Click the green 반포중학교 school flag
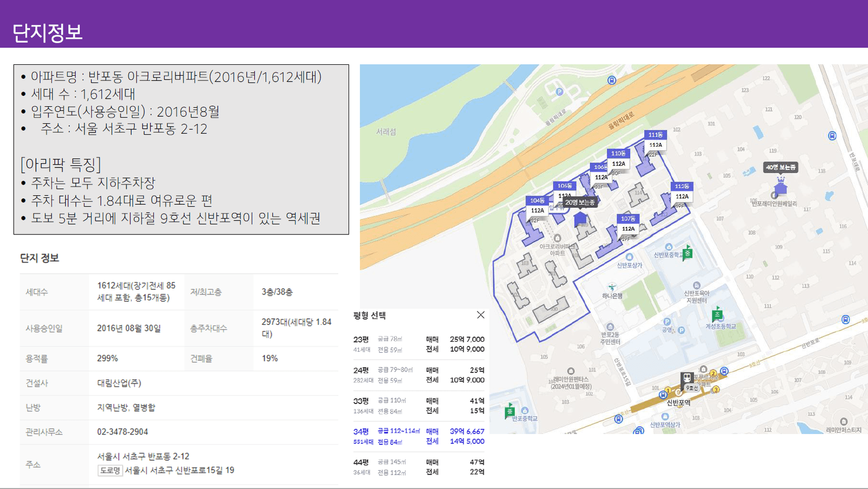Screen dimensions: 868x489 (x=509, y=410)
